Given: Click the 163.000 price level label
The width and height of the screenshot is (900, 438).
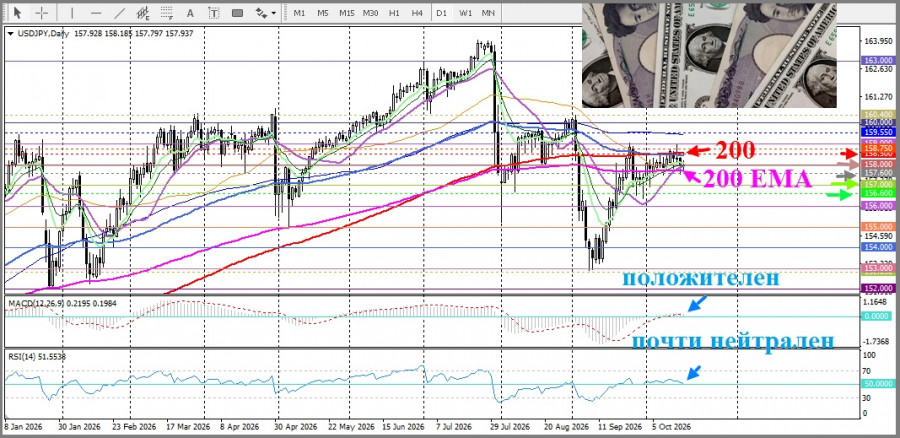Looking at the screenshot, I should [878, 60].
